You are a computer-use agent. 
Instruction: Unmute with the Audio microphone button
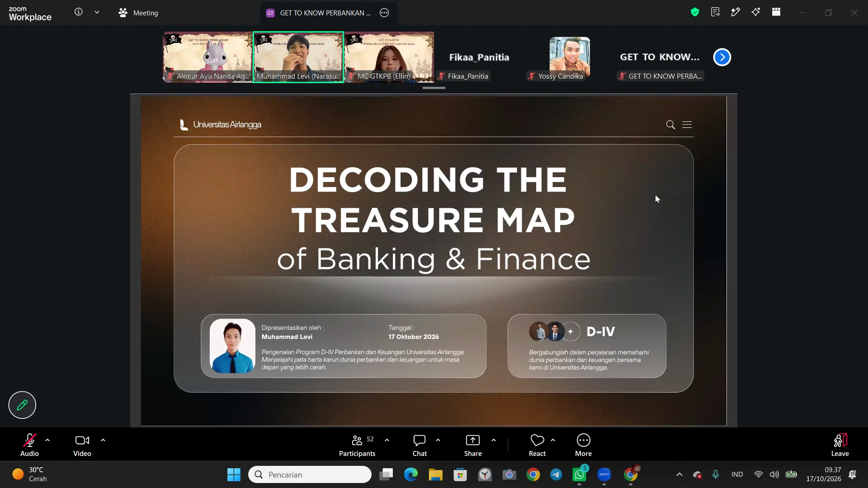[x=29, y=445]
